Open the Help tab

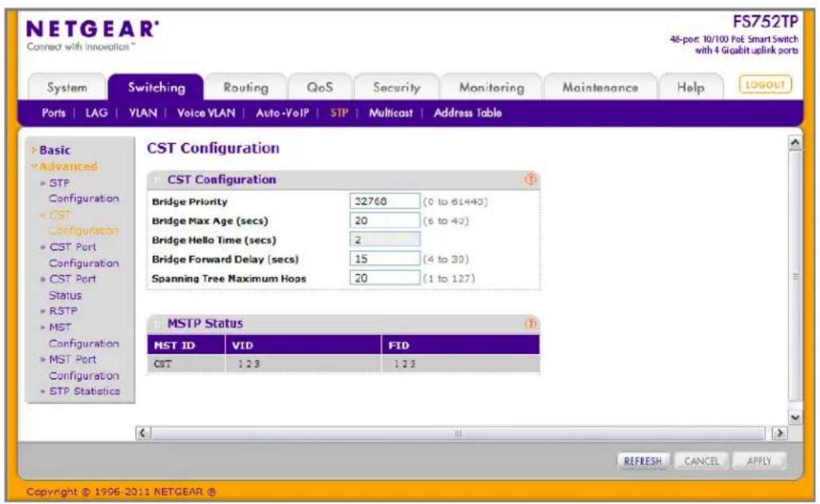click(691, 87)
